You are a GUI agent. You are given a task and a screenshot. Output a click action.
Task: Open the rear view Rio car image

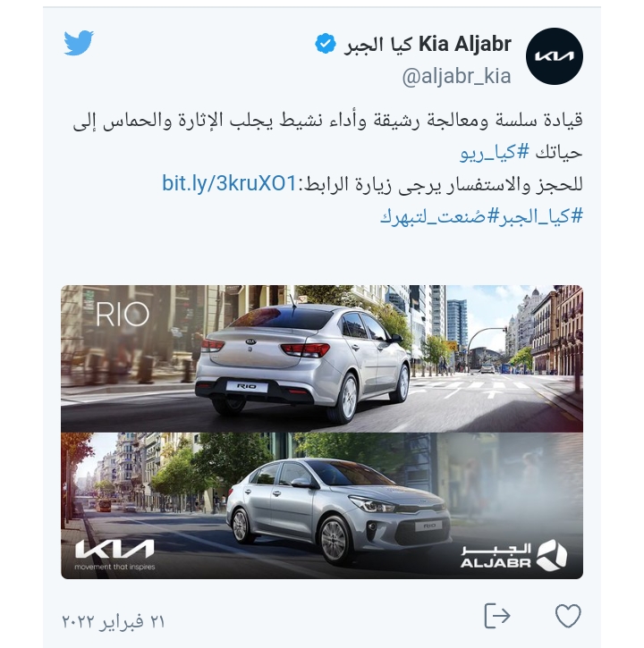tap(322, 358)
